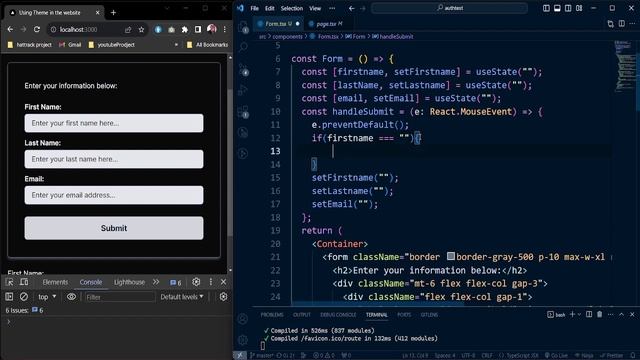640x360 pixels.
Task: Open the View menu in VS Code
Action: pos(315,8)
